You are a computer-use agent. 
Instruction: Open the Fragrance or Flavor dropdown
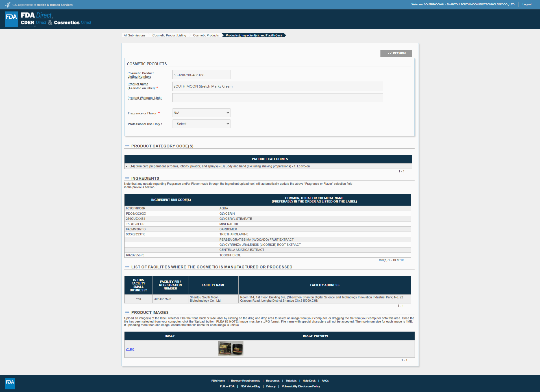[x=201, y=113]
